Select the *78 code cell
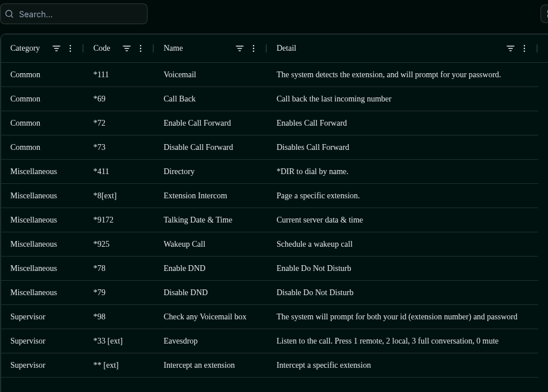 pyautogui.click(x=99, y=268)
